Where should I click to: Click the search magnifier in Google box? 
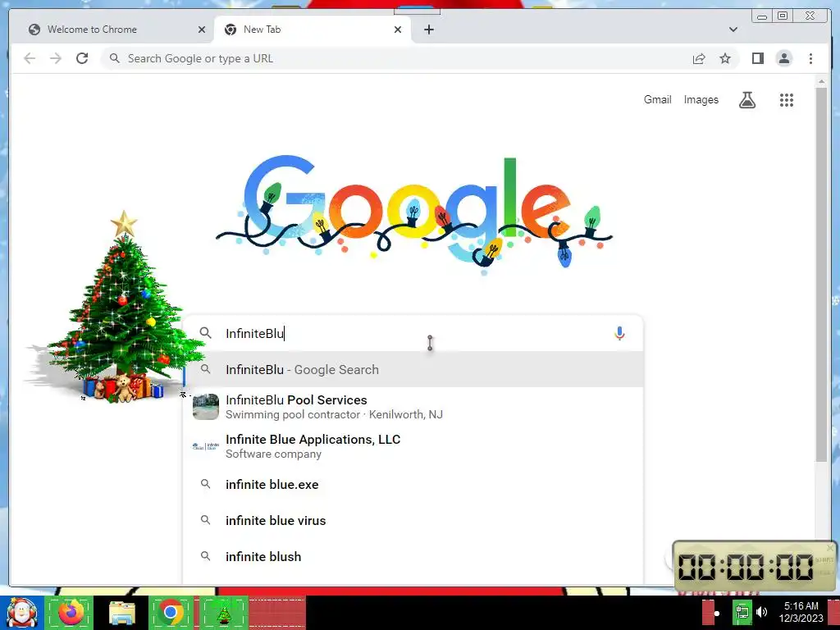click(206, 333)
